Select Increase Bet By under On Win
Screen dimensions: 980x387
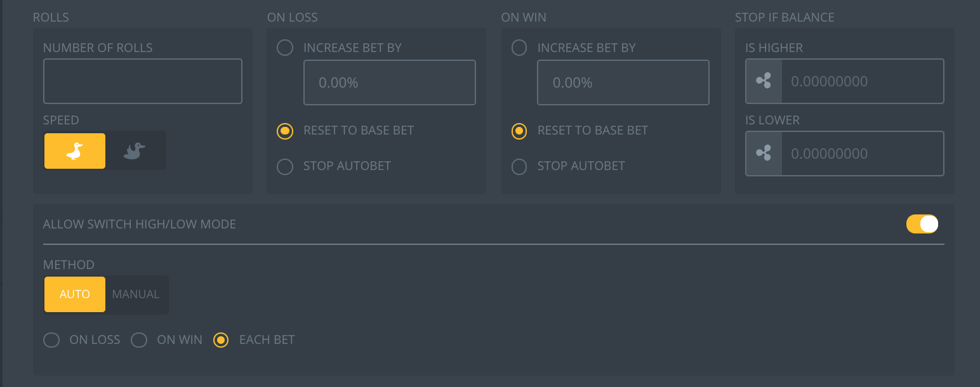[519, 48]
